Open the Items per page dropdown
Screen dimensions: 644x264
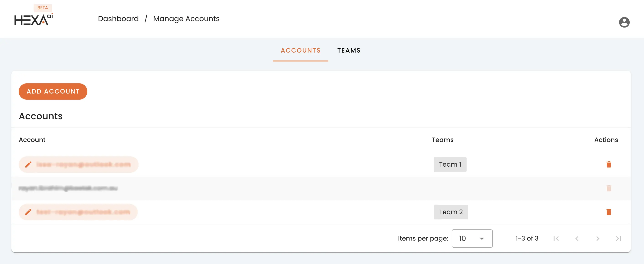pyautogui.click(x=472, y=238)
